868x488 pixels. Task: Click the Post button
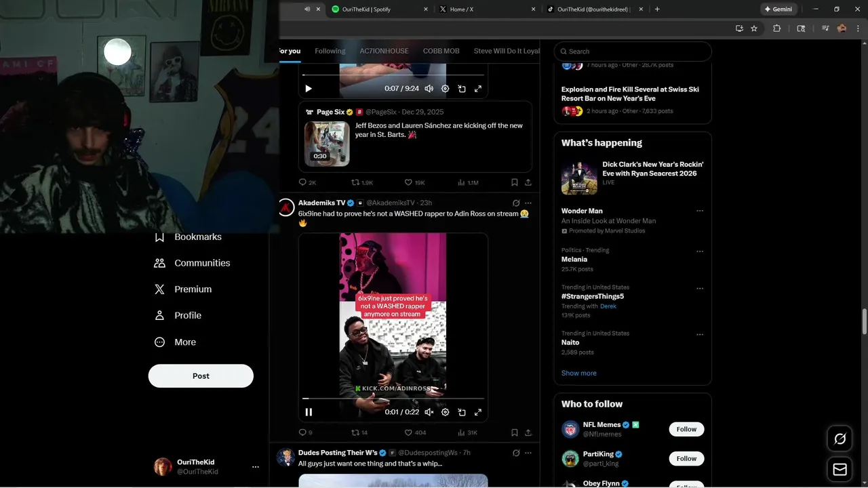(x=201, y=376)
